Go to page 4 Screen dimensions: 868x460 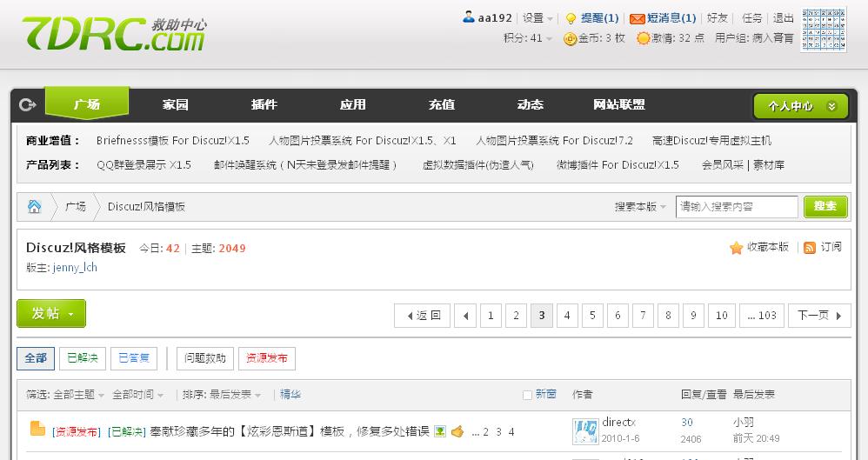[567, 316]
